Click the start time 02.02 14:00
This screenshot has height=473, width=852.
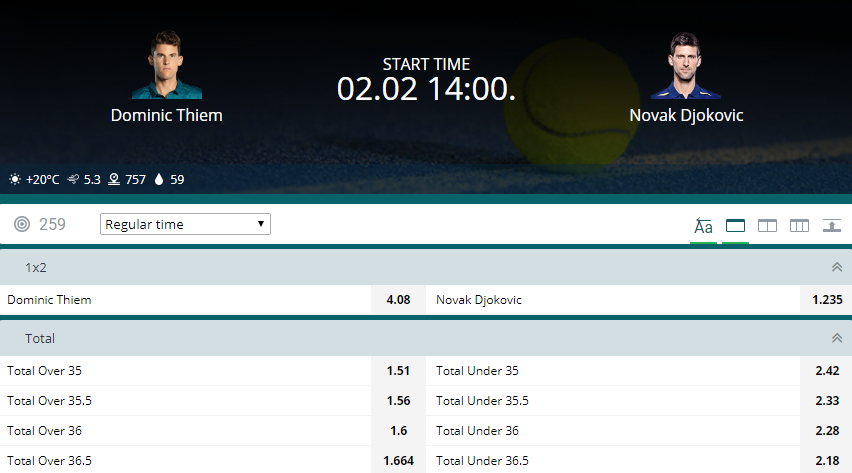[x=426, y=89]
